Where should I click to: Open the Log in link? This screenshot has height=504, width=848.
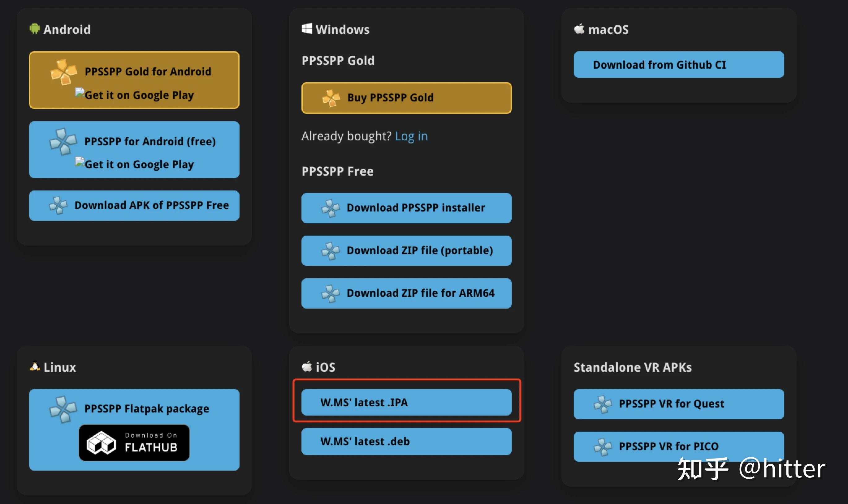411,136
